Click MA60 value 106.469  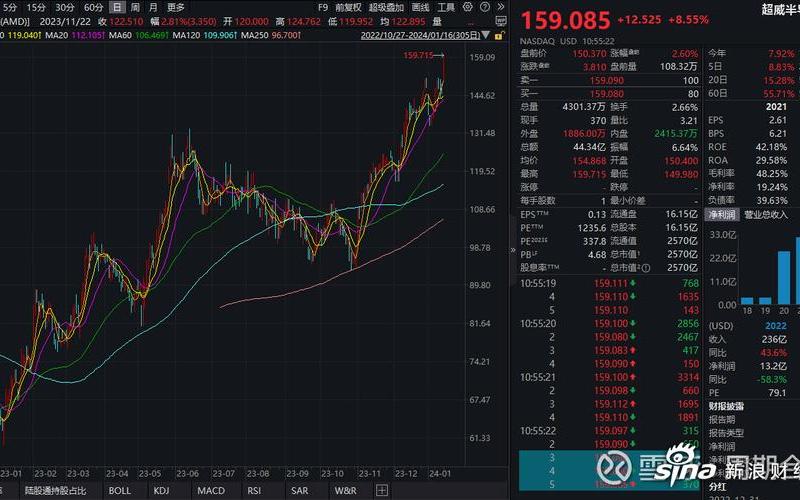[152, 35]
